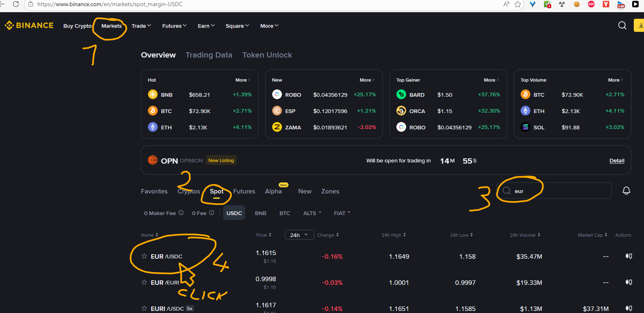This screenshot has height=313, width=644.
Task: Toggle favorite star for EUR/EURI
Action: click(144, 282)
